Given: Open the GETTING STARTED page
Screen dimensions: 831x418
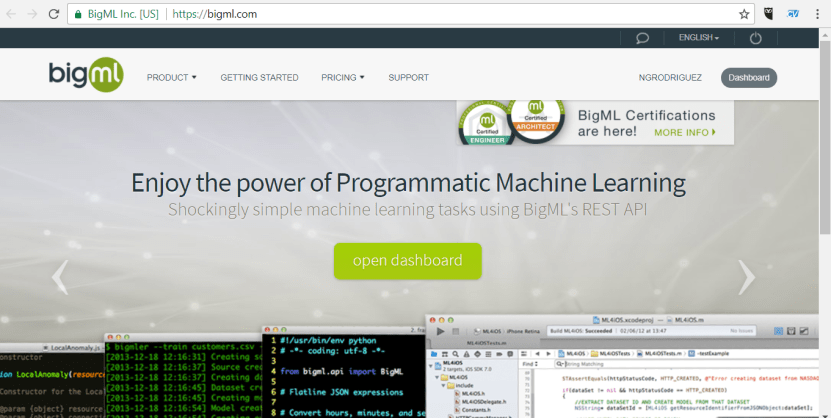Looking at the screenshot, I should point(259,77).
